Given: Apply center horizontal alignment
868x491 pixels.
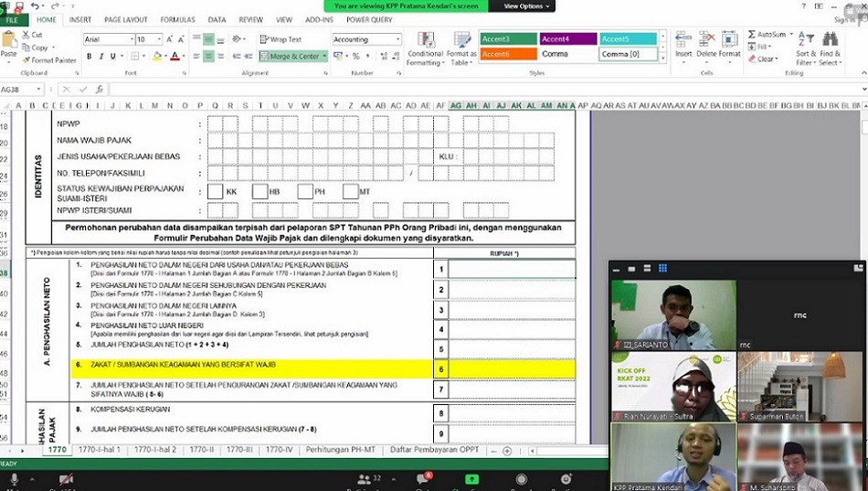Looking at the screenshot, I should [x=208, y=57].
